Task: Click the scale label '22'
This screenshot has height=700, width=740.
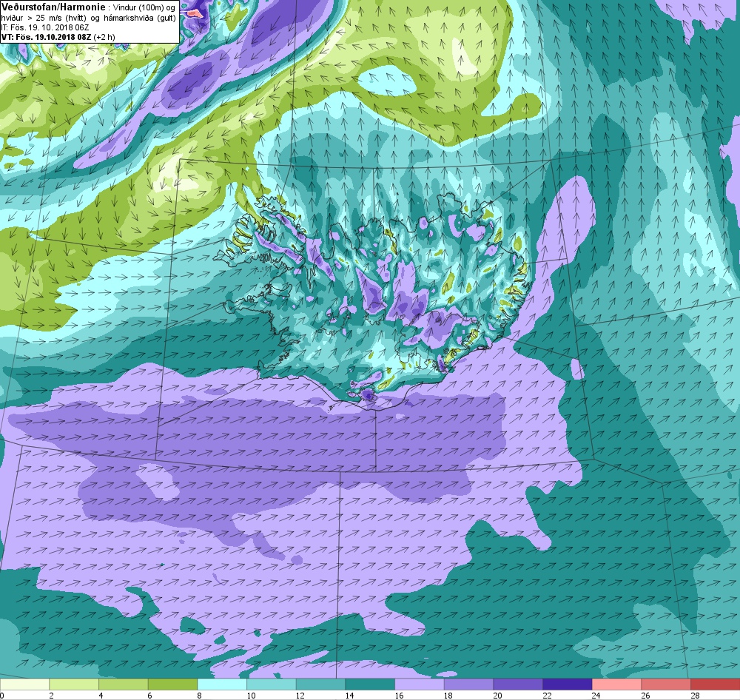Action: click(x=547, y=696)
